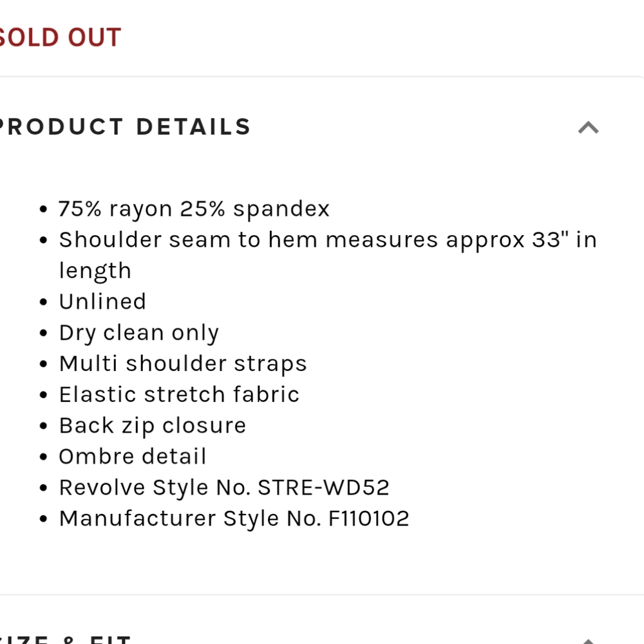Select the F110102 manufacturer code
Screen dimensions: 644x644
(x=369, y=518)
